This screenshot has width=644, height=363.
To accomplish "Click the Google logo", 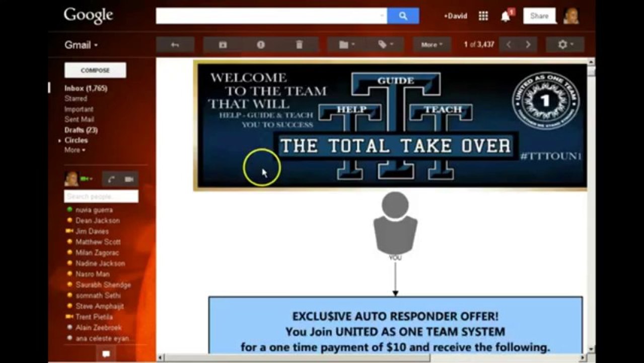I will (88, 16).
